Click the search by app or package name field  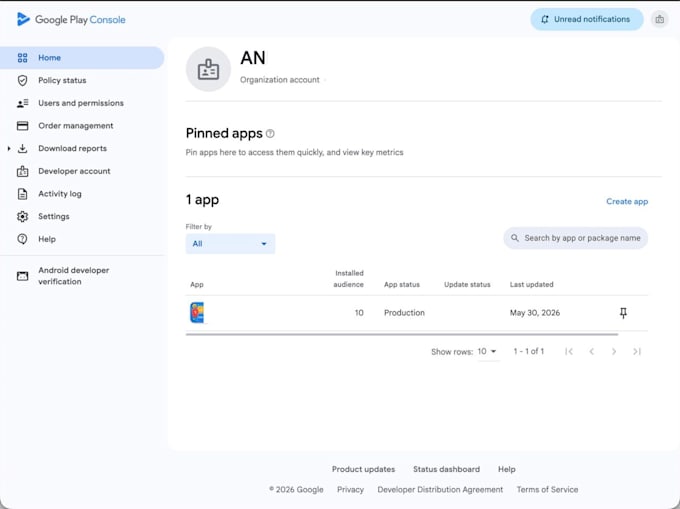click(x=575, y=238)
